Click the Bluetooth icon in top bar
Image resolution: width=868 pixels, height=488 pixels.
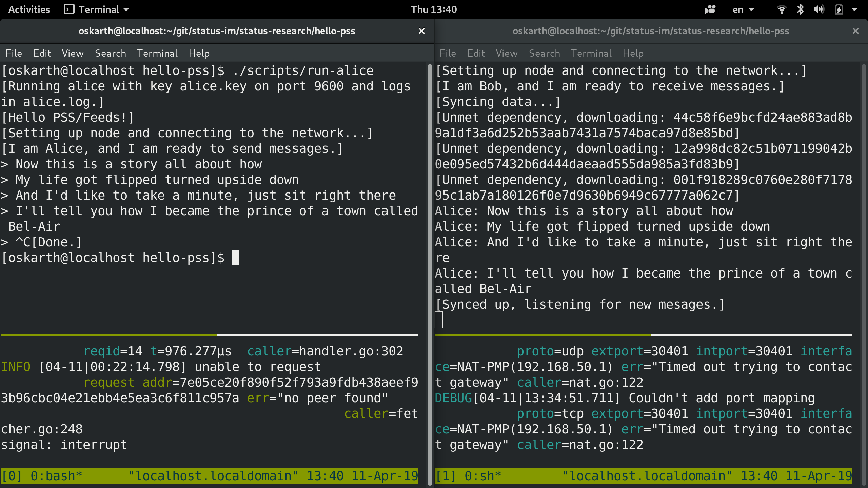pyautogui.click(x=800, y=9)
